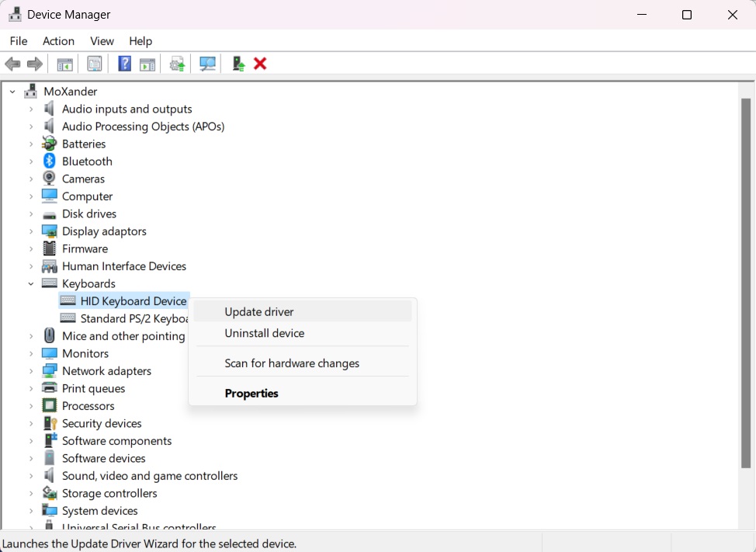This screenshot has width=756, height=552.
Task: Toggle the action pane toolbar icon
Action: tap(147, 64)
